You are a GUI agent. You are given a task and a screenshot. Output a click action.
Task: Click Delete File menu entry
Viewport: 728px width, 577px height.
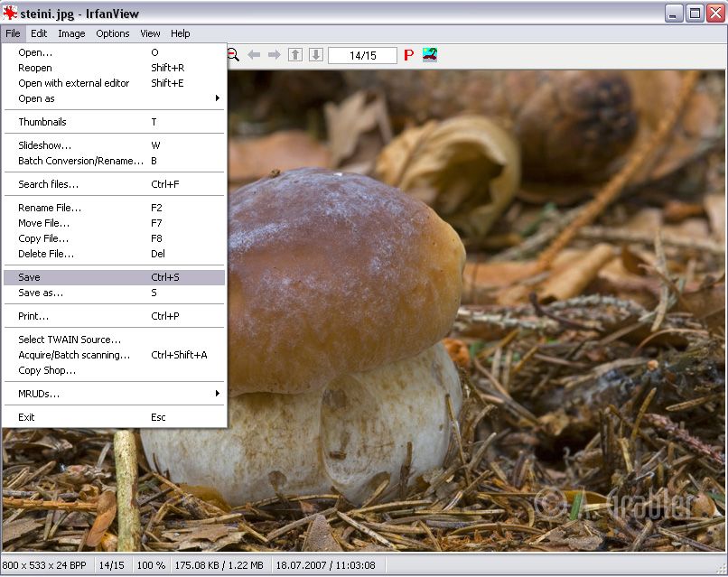coord(46,254)
